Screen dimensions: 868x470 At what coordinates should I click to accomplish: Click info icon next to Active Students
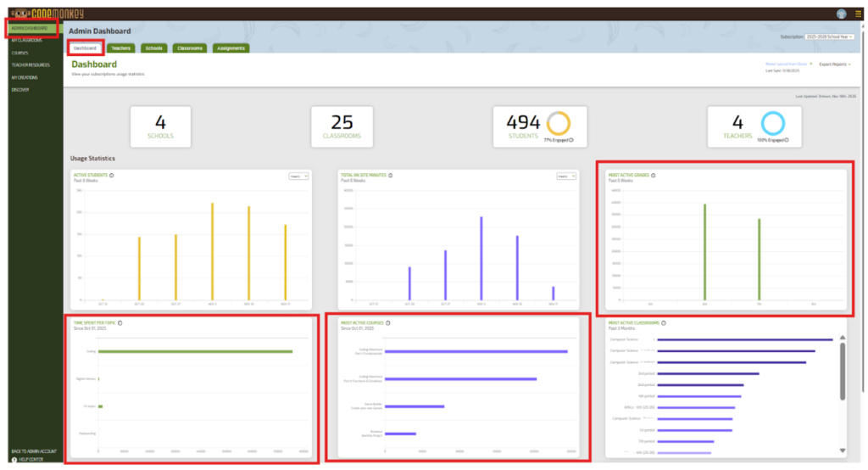(112, 176)
